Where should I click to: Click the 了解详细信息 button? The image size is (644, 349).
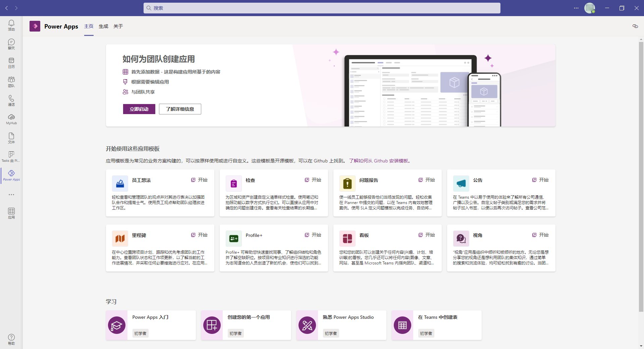(x=180, y=109)
